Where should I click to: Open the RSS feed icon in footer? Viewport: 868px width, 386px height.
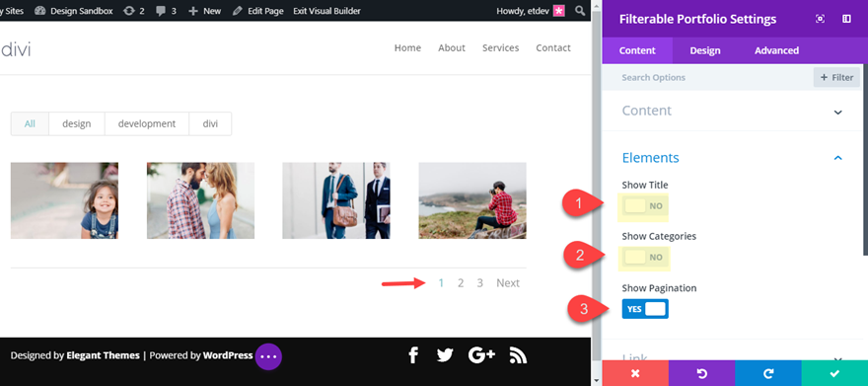click(518, 355)
